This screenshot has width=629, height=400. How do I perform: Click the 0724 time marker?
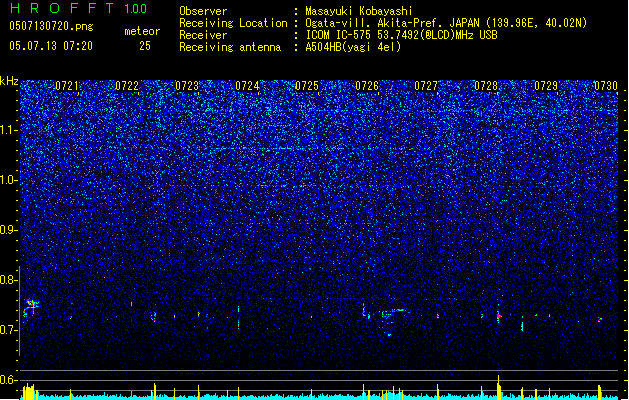(x=247, y=86)
